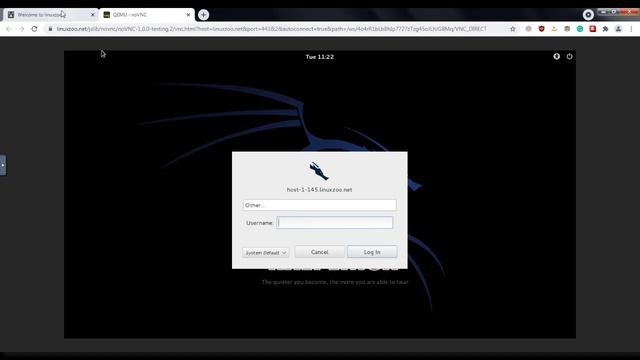This screenshot has width=640, height=360.
Task: Open the clock showing Tue 11:22
Action: (x=320, y=57)
